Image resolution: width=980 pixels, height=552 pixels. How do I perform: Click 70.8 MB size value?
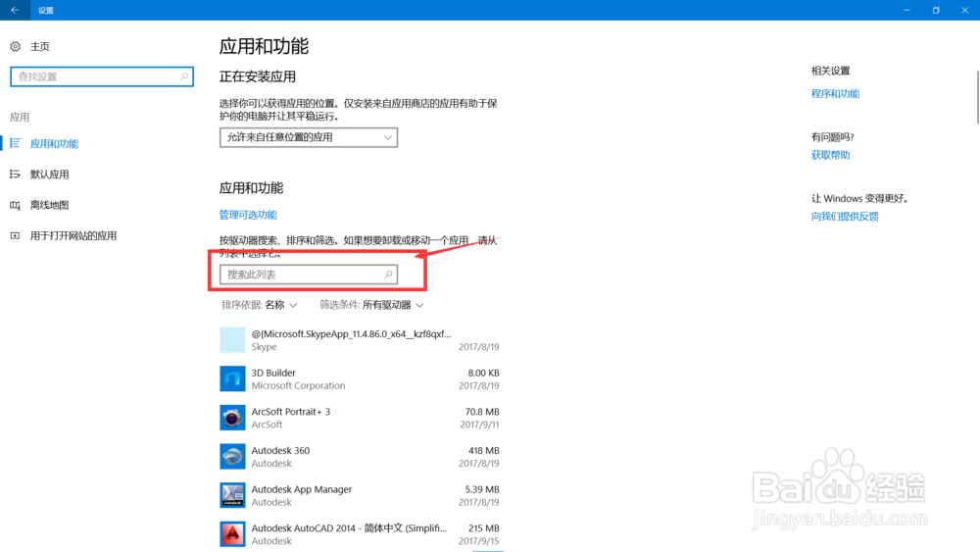[482, 412]
